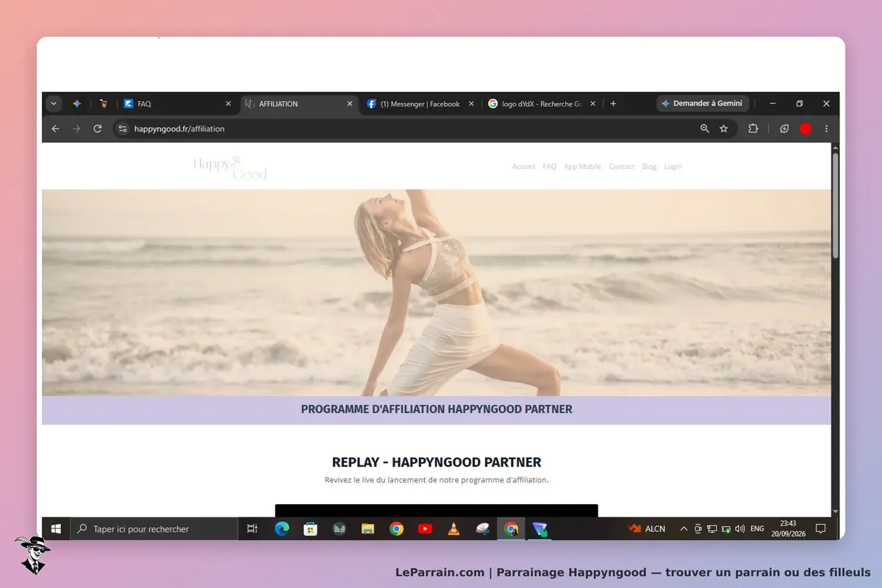Image resolution: width=882 pixels, height=588 pixels.
Task: Open the Blog navigation link
Action: point(649,167)
